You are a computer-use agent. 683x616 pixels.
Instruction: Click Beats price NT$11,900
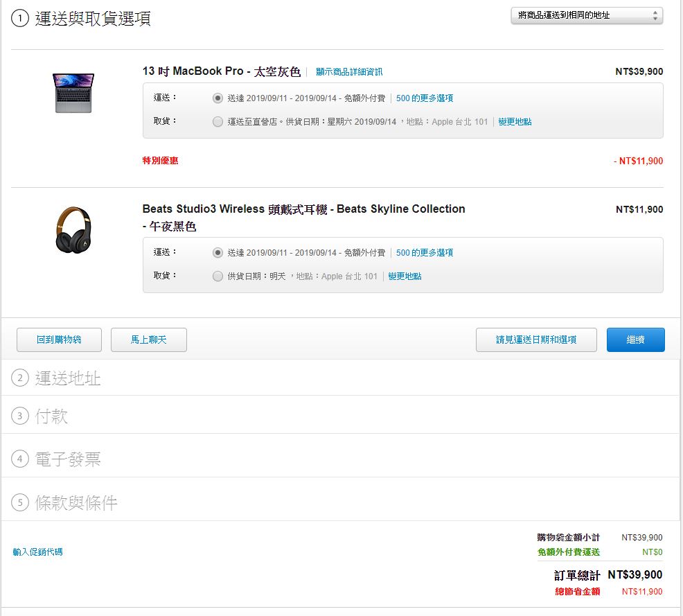click(x=639, y=209)
